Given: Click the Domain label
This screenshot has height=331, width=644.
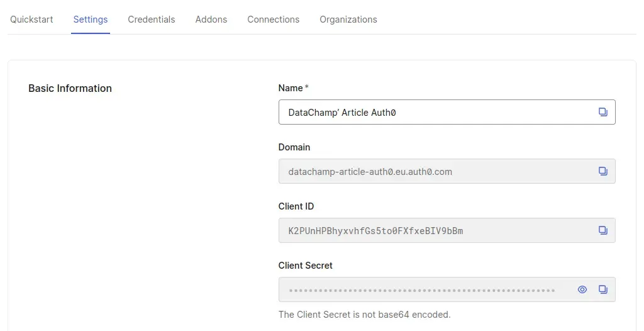Looking at the screenshot, I should [x=294, y=147].
